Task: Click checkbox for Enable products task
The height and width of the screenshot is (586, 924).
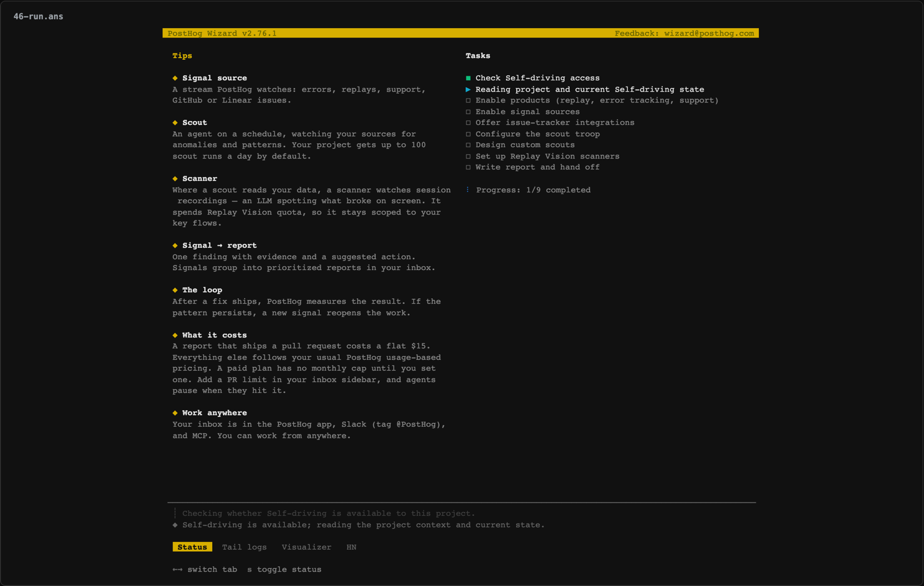Action: [x=468, y=101]
